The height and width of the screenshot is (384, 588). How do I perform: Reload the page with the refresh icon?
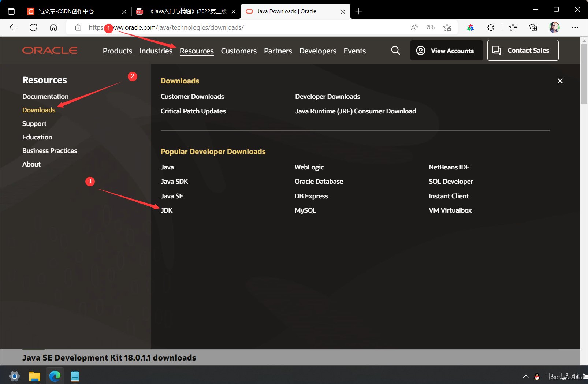[x=33, y=27]
